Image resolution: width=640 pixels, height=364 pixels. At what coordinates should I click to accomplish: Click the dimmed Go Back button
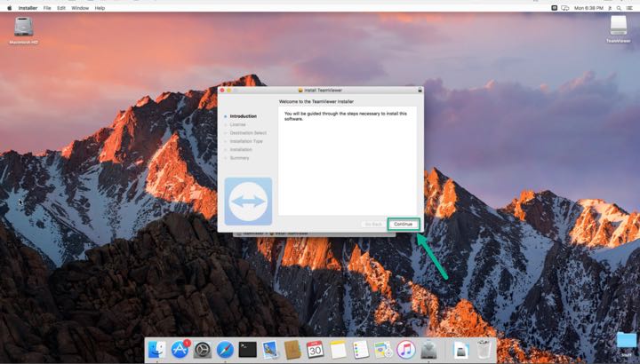373,225
